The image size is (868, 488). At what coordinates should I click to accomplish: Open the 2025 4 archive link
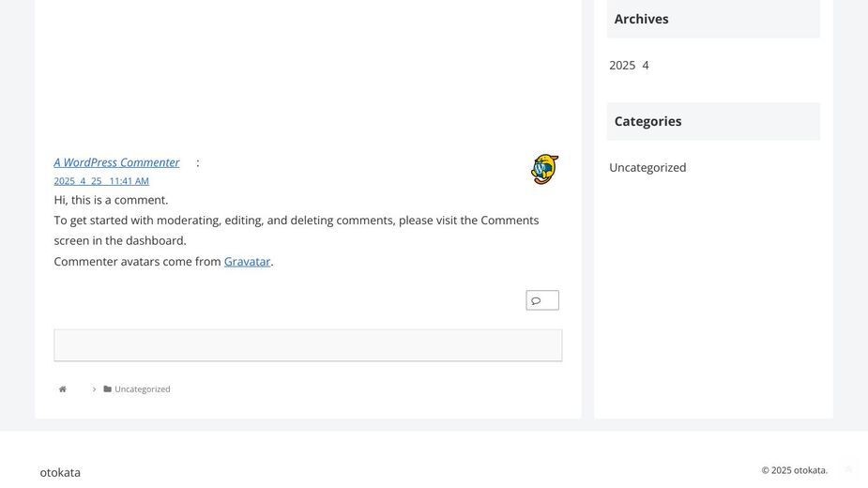pos(629,66)
